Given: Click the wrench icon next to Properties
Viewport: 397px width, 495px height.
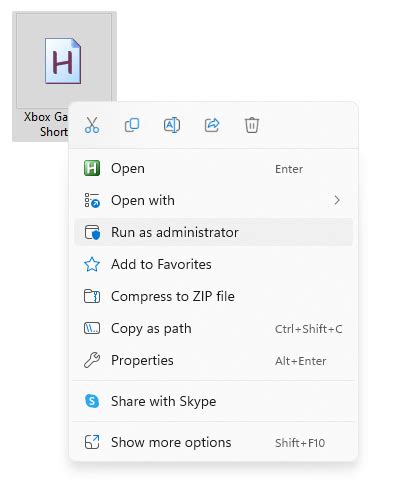Looking at the screenshot, I should (92, 360).
